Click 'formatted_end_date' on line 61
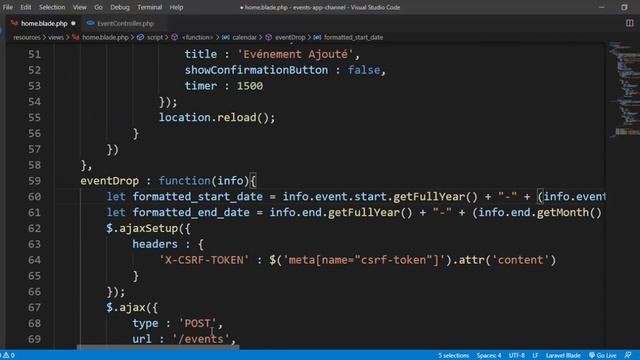 tap(191, 213)
